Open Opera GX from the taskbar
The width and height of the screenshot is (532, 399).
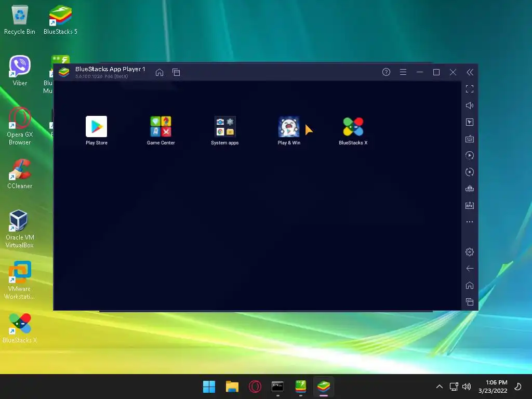pos(255,387)
